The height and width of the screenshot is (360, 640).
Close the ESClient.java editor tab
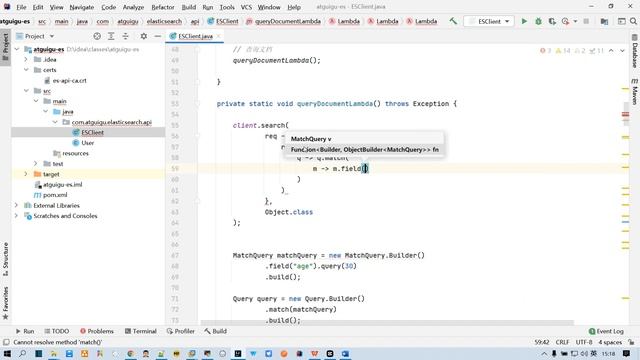click(x=219, y=36)
